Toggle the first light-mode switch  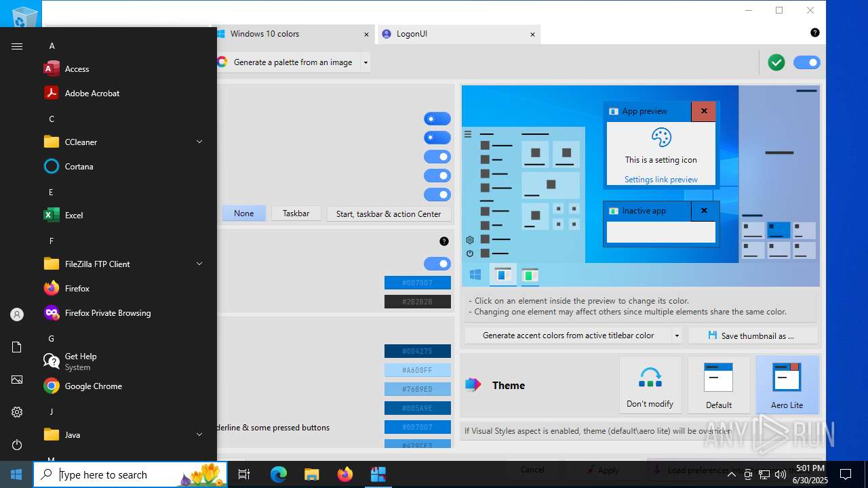pos(437,119)
